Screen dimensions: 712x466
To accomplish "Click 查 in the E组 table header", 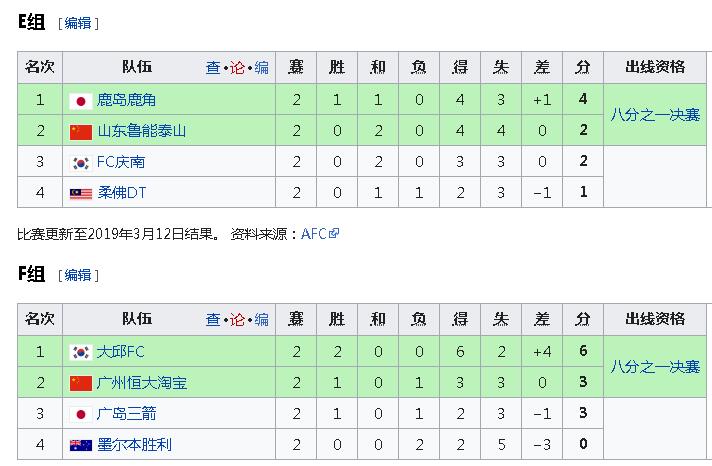I will pos(213,68).
